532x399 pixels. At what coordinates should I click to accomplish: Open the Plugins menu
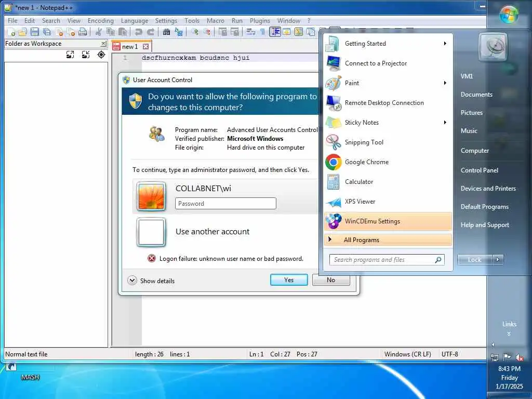[x=260, y=21]
